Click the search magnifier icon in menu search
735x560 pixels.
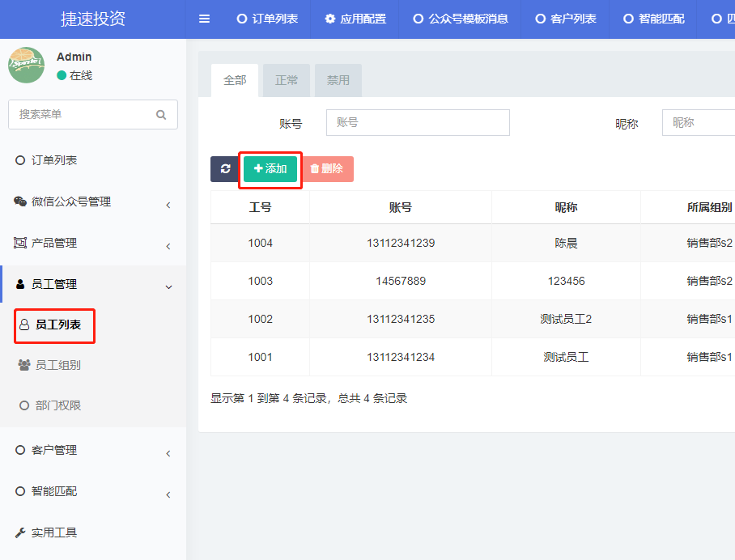[x=161, y=114]
